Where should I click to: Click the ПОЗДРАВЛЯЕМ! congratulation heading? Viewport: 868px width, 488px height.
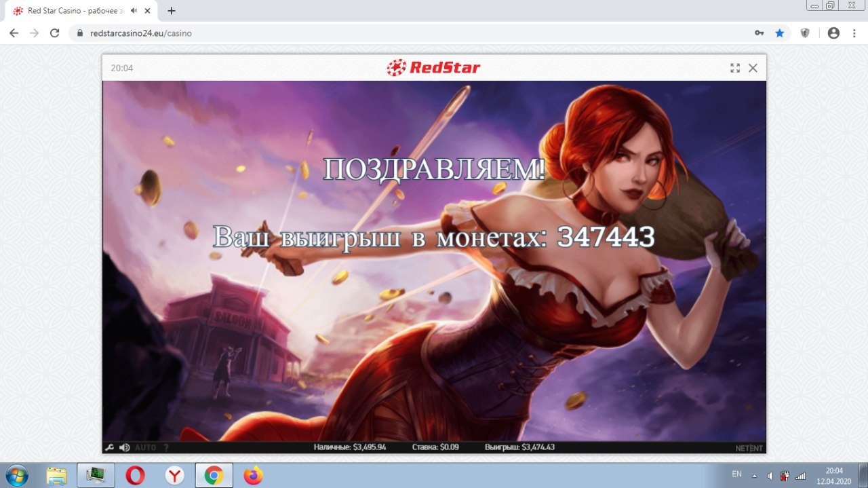click(x=434, y=169)
